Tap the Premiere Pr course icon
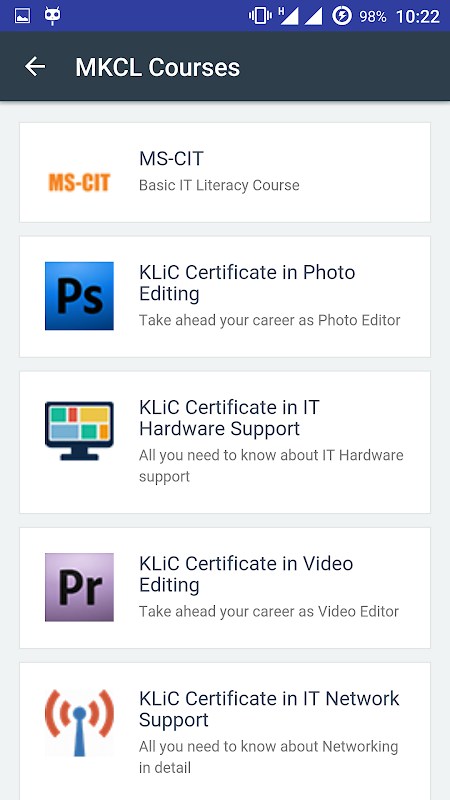The image size is (450, 800). 79,587
